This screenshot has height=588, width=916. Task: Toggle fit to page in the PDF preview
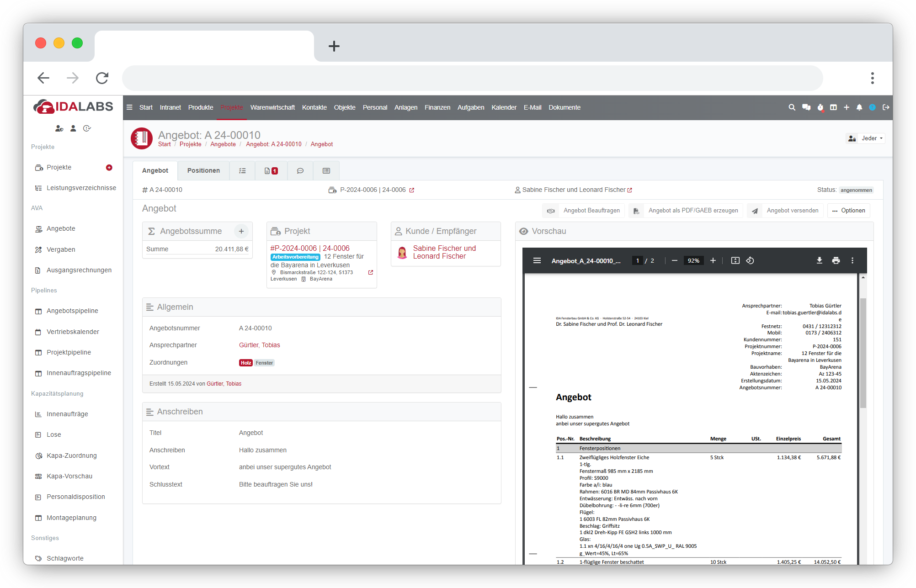[735, 260]
